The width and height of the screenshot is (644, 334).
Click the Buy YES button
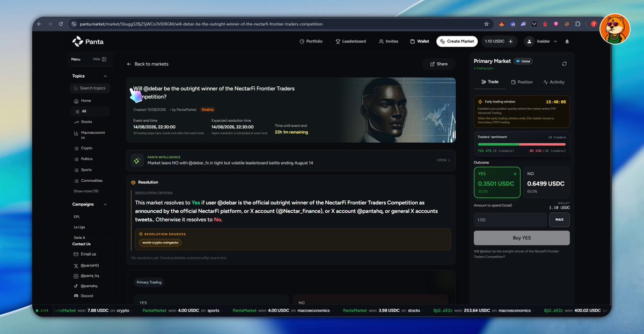[522, 238]
